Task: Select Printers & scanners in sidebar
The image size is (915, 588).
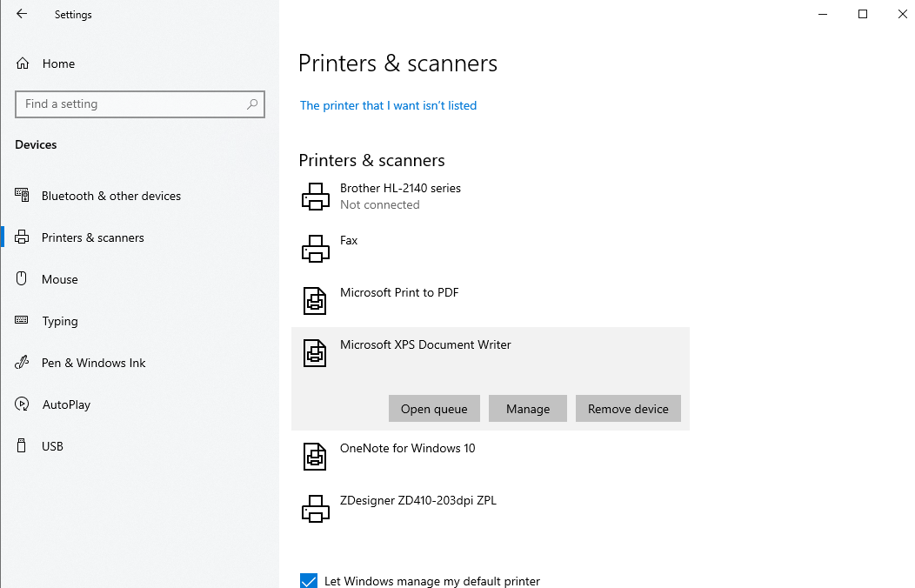Action: coord(93,237)
